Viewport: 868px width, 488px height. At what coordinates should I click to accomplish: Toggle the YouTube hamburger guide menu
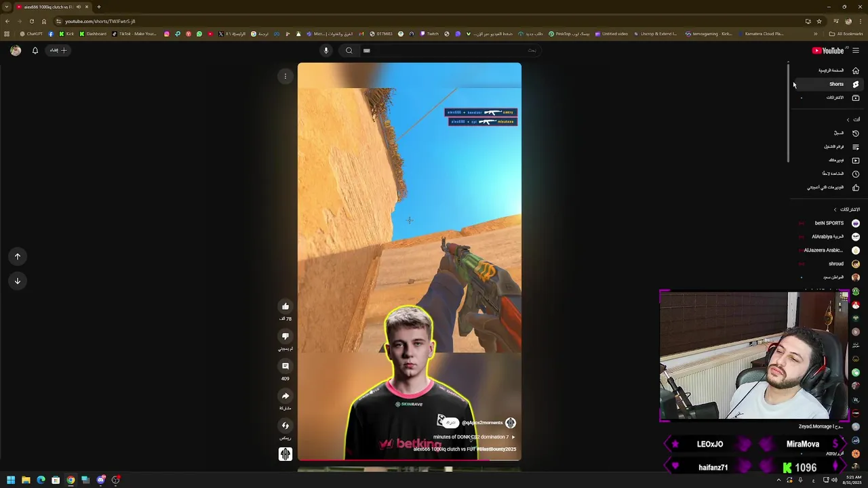pos(856,50)
